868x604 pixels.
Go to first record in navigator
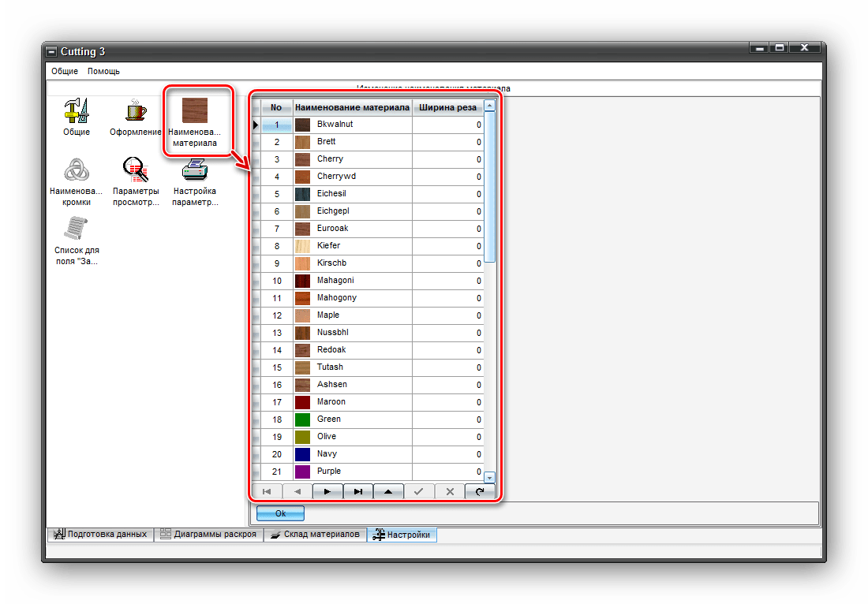tap(267, 491)
